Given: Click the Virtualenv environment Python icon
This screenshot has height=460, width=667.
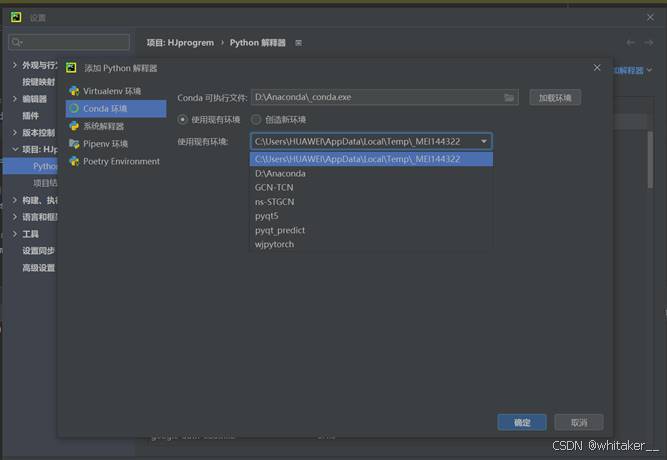Looking at the screenshot, I should click(74, 91).
